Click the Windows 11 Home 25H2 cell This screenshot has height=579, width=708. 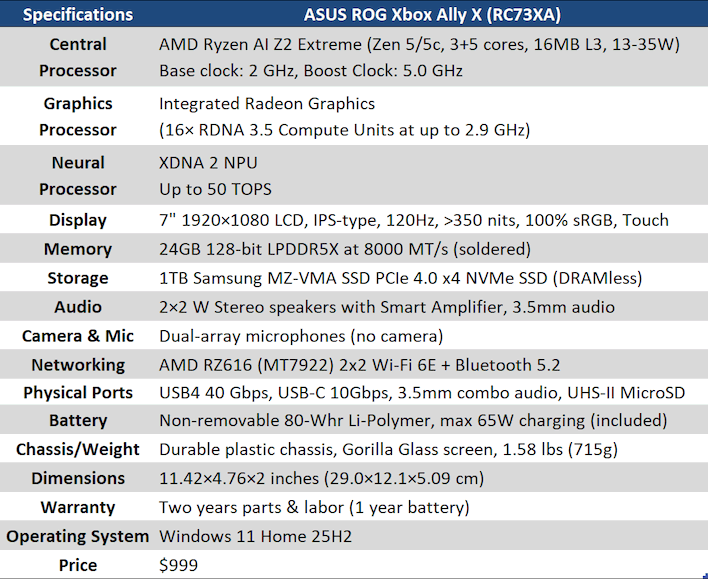tap(255, 537)
